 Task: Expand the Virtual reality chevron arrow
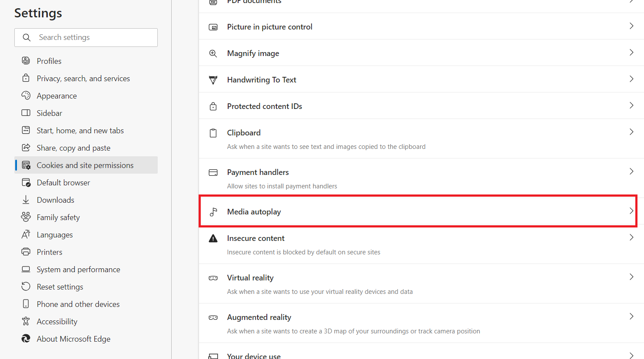point(631,277)
